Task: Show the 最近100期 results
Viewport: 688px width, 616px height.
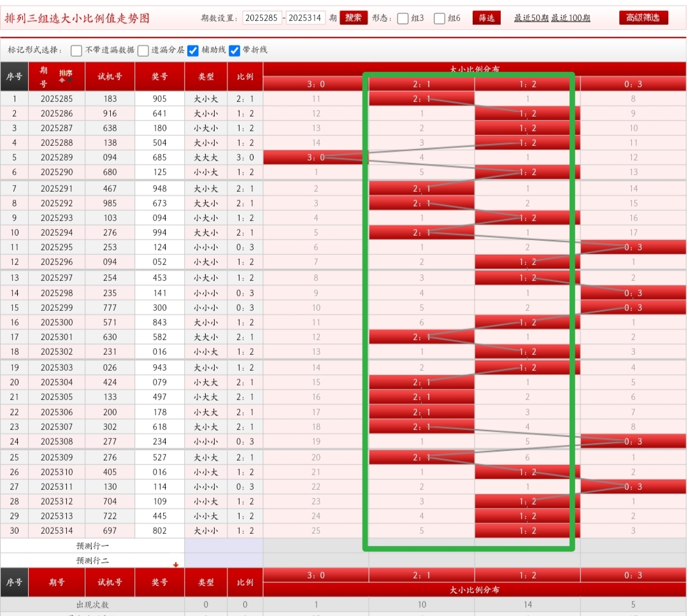Action: (571, 18)
